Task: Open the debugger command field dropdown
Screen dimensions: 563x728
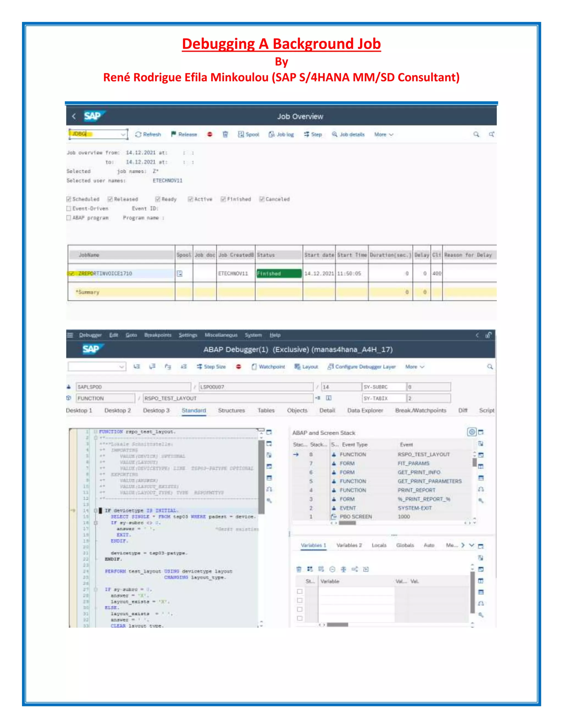Action: pyautogui.click(x=122, y=367)
